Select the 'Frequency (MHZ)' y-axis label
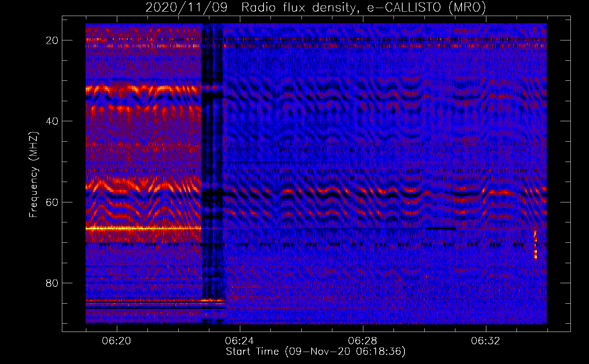Viewport: 589px width, 364px height. pos(33,175)
